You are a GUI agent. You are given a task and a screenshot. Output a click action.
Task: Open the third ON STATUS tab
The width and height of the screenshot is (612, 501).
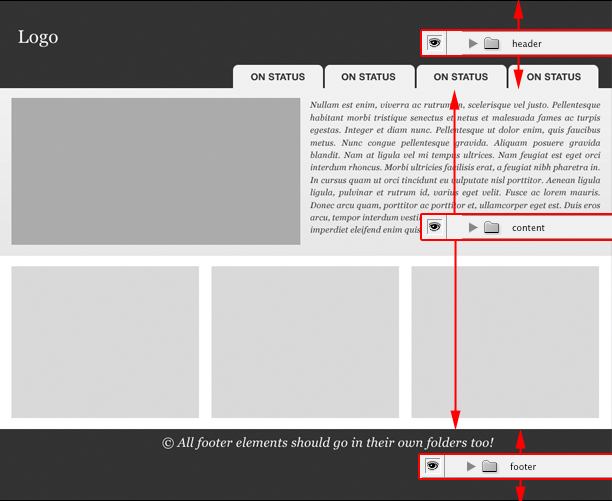point(461,77)
